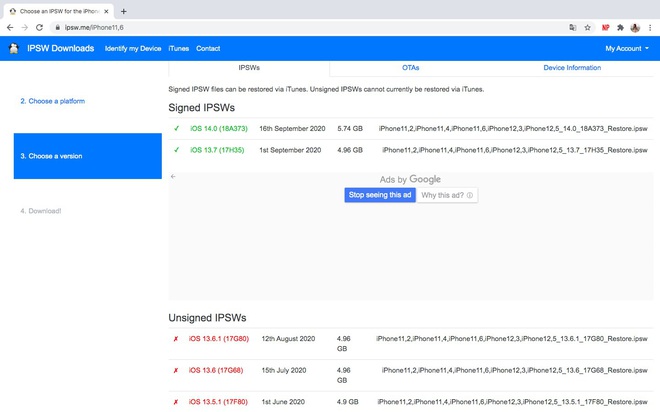
Task: Select the iOS 13.6.1 (17G80) firmware
Action: pyautogui.click(x=219, y=339)
